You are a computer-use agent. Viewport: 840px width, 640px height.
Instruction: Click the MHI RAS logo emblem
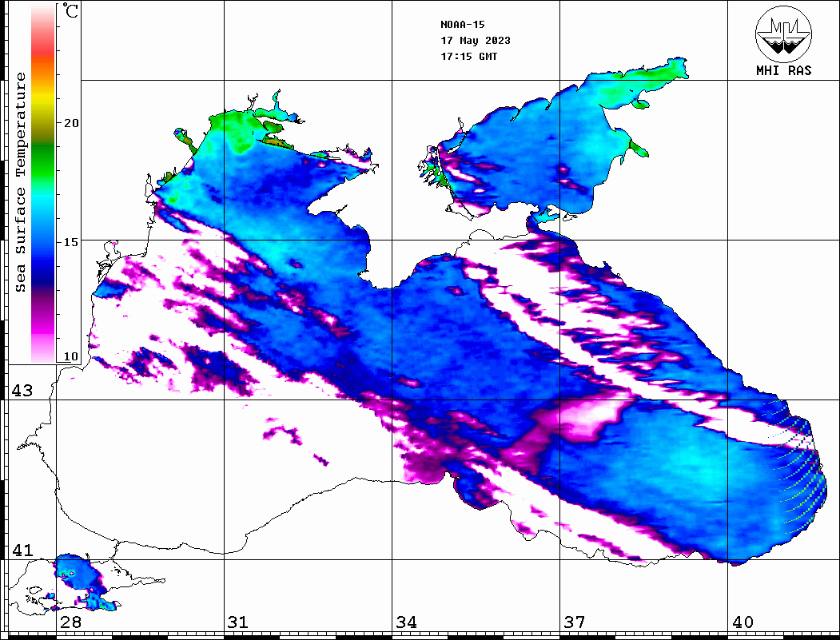783,34
